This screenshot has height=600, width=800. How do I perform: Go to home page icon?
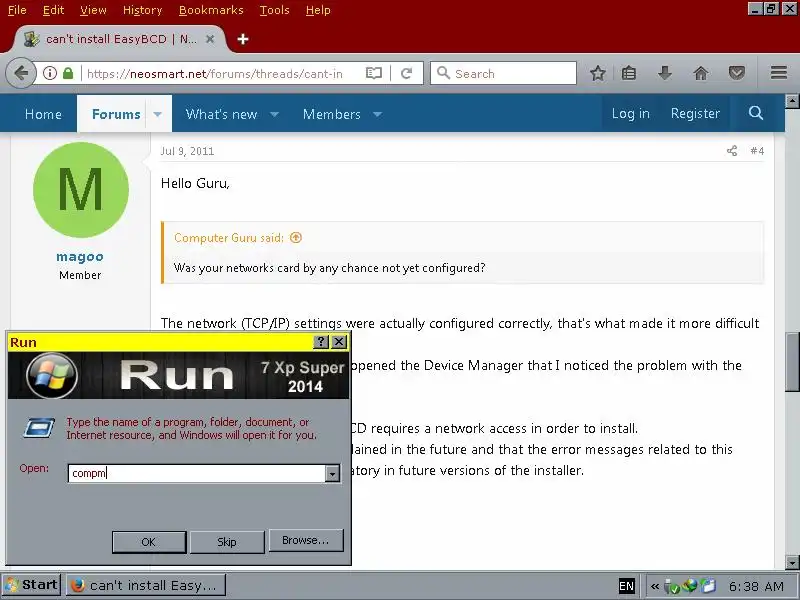click(x=701, y=73)
